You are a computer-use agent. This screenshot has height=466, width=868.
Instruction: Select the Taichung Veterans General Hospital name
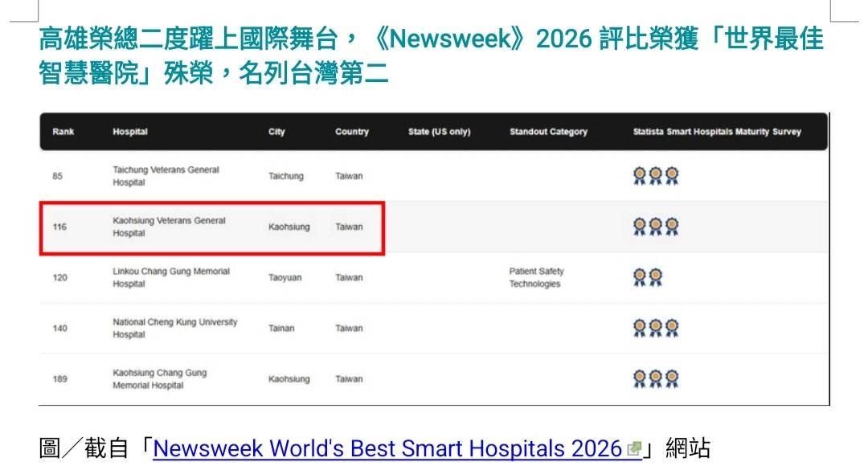166,176
